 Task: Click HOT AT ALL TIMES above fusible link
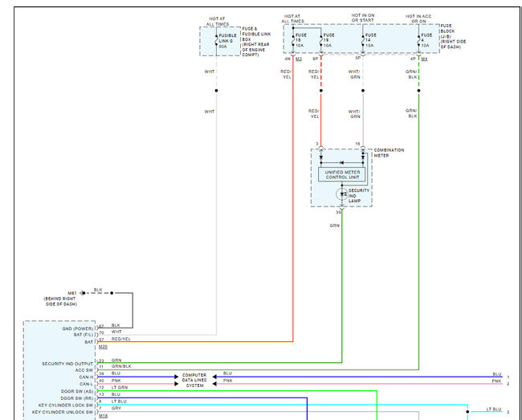(x=218, y=22)
